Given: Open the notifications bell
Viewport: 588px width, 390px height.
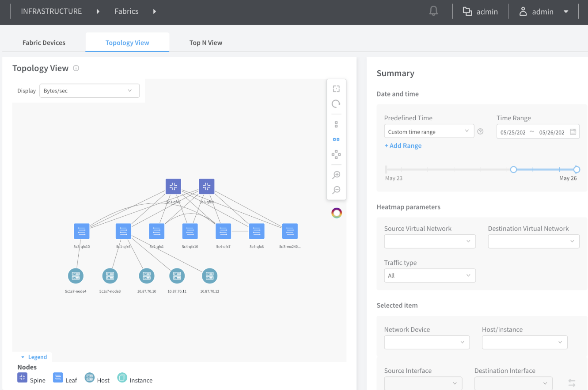Looking at the screenshot, I should [434, 12].
